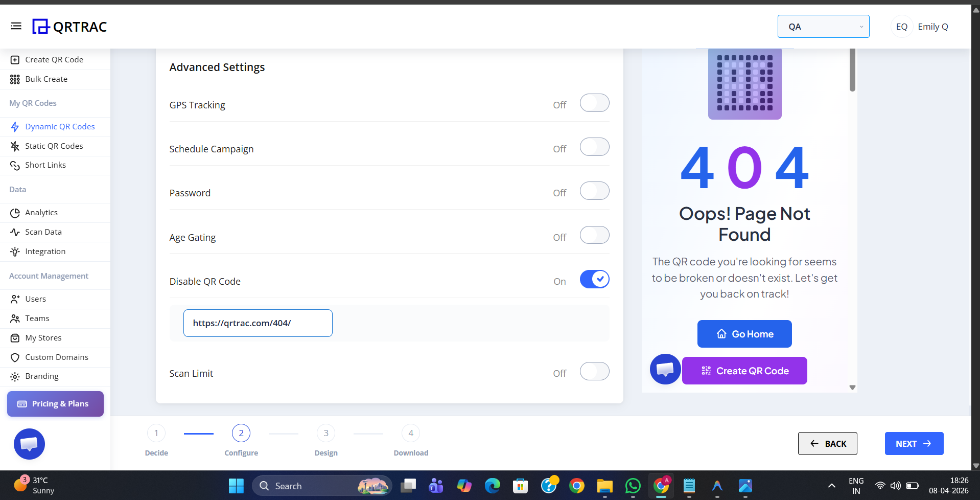Click the Integration icon in sidebar
980x500 pixels.
click(15, 252)
